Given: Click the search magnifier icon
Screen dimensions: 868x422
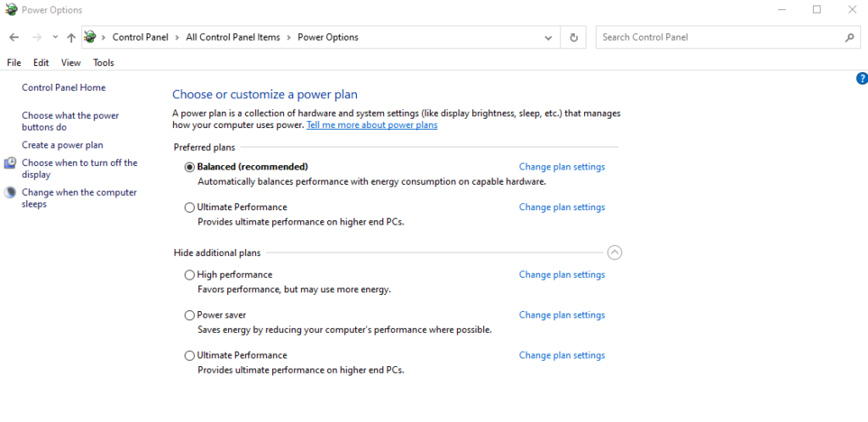Looking at the screenshot, I should (849, 37).
